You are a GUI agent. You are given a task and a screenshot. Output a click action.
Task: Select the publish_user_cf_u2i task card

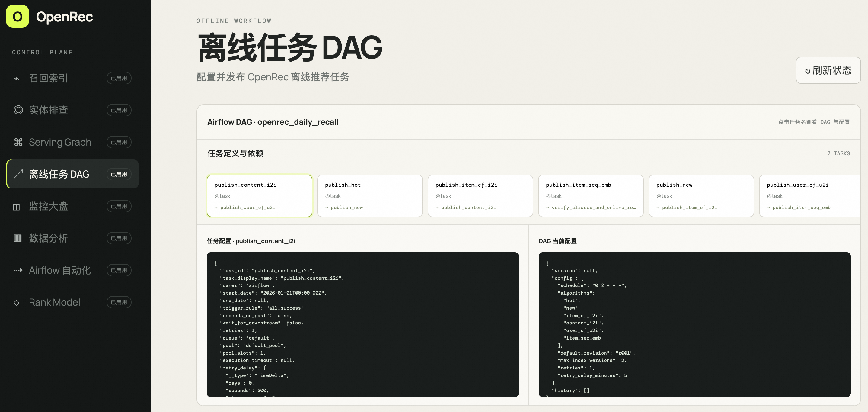[x=810, y=196]
